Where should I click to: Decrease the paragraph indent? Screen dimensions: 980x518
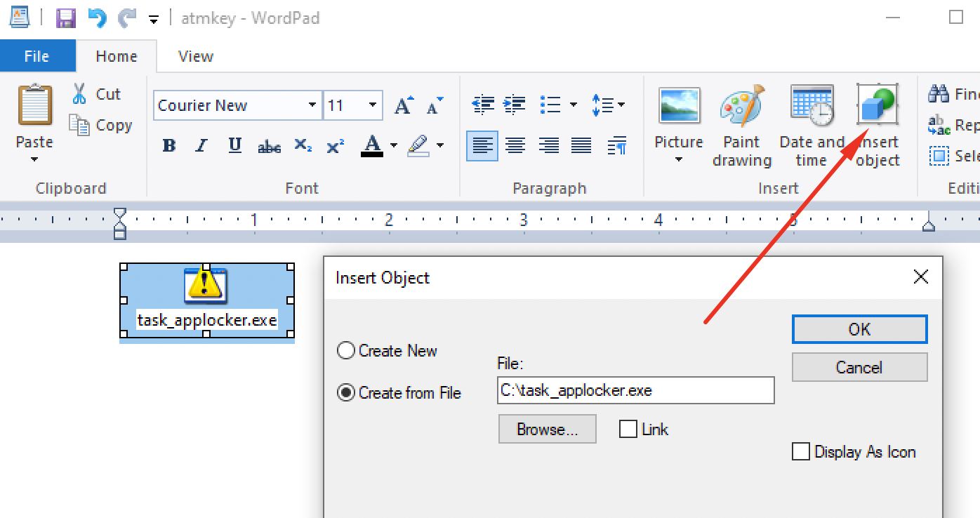click(483, 105)
